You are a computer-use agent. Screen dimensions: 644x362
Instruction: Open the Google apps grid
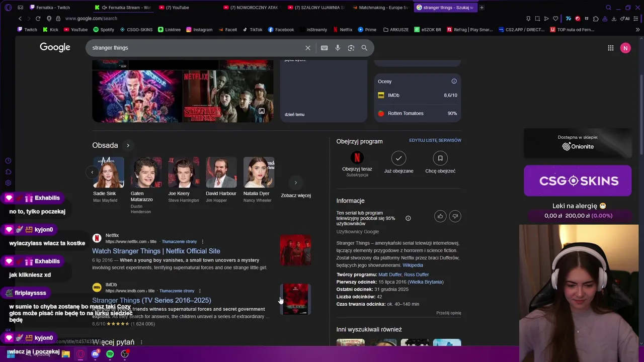pos(611,48)
